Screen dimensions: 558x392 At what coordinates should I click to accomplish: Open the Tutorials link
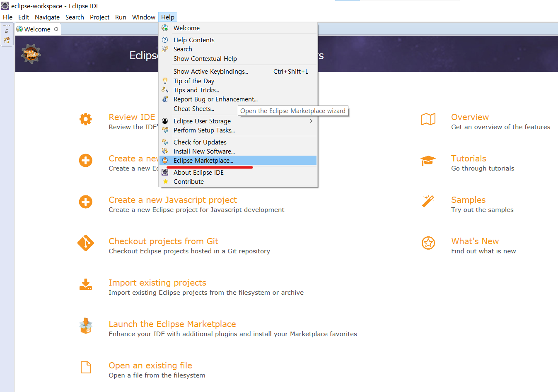tap(469, 159)
